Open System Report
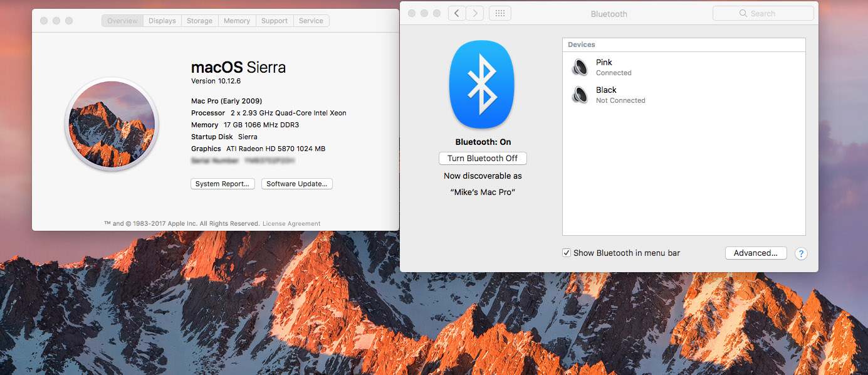Image resolution: width=868 pixels, height=375 pixels. click(x=222, y=184)
